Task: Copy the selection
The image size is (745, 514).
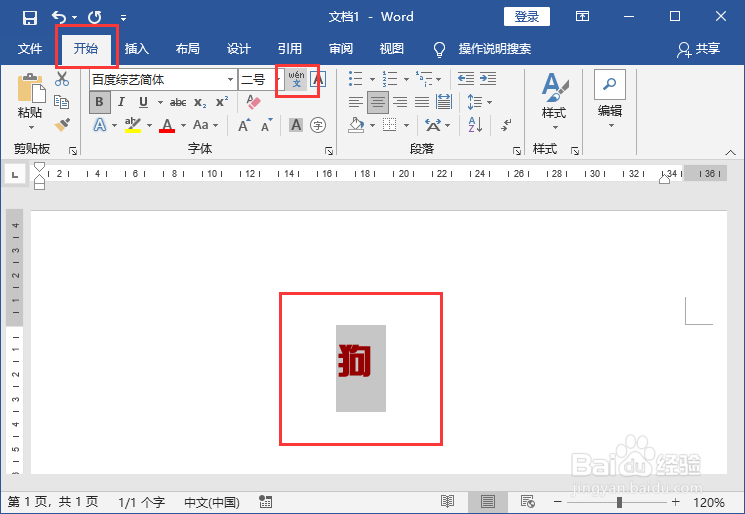Action: (x=62, y=102)
